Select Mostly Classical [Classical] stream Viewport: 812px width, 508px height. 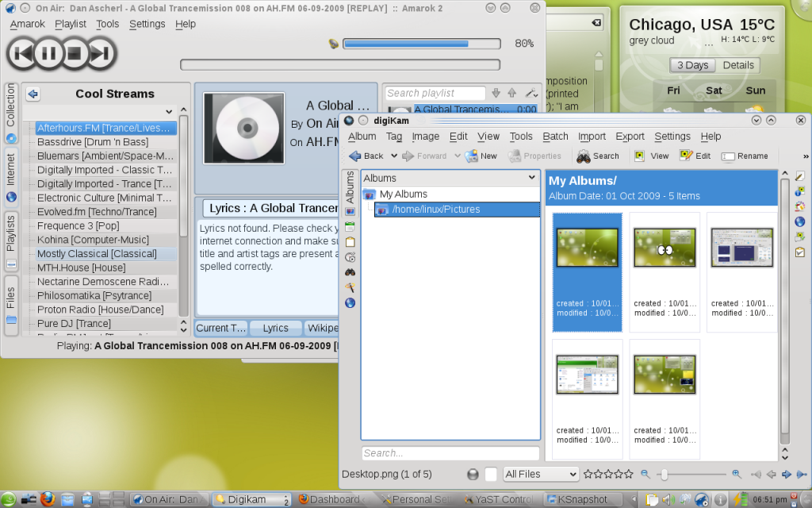point(97,254)
